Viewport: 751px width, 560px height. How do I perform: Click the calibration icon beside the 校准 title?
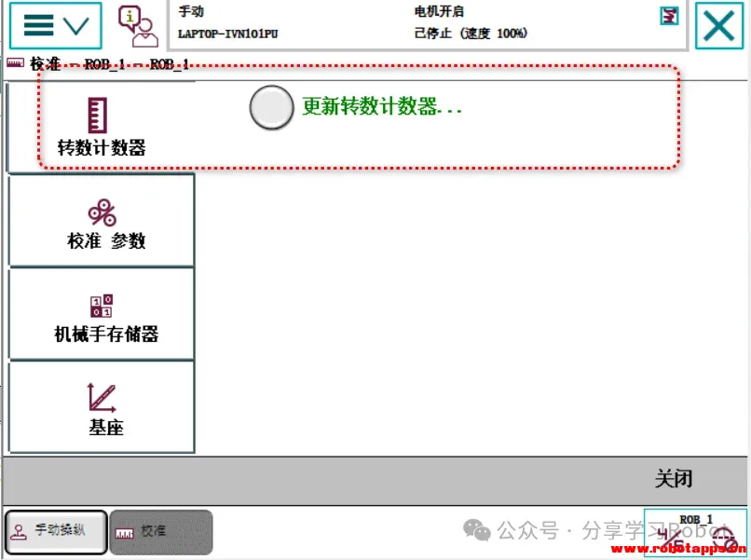click(x=15, y=62)
